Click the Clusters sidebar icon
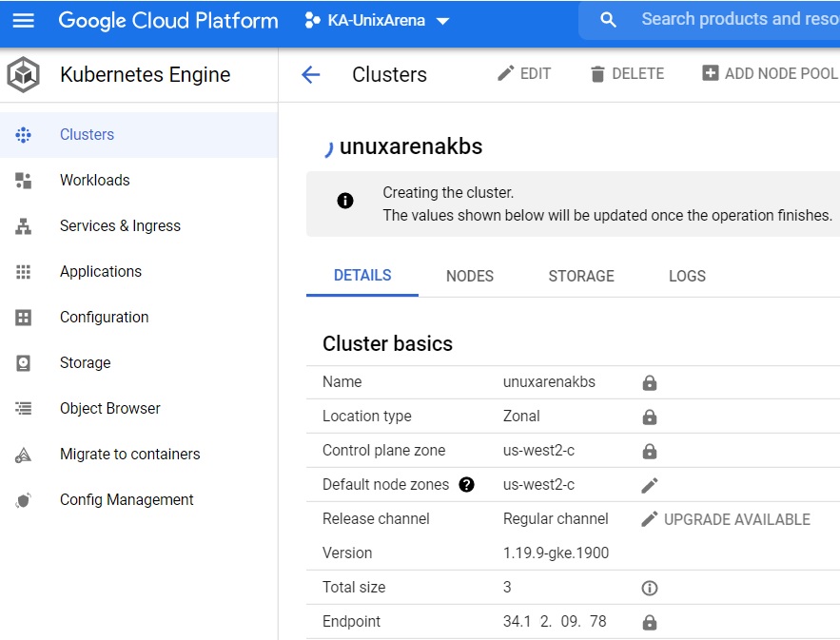Screen dimensions: 840x640 (23, 135)
